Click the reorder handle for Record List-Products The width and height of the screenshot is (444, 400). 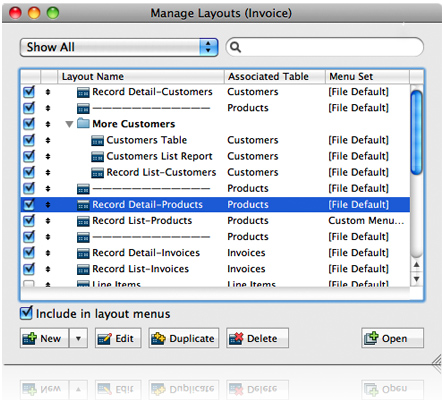[x=48, y=221]
